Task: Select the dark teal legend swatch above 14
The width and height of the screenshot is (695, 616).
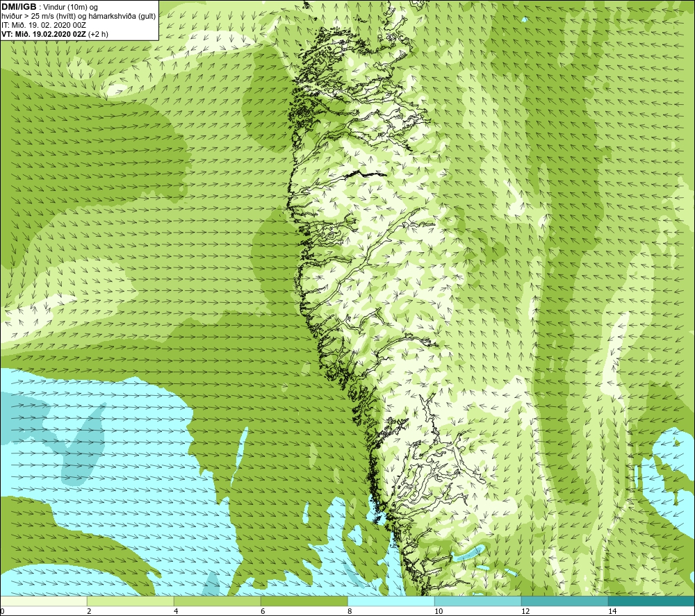Action: pyautogui.click(x=652, y=601)
